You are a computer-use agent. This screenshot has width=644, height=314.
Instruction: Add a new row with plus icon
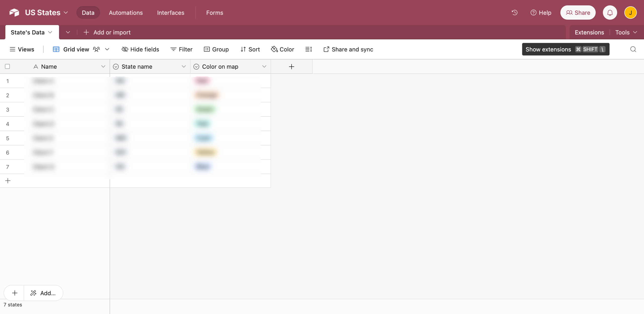8,181
